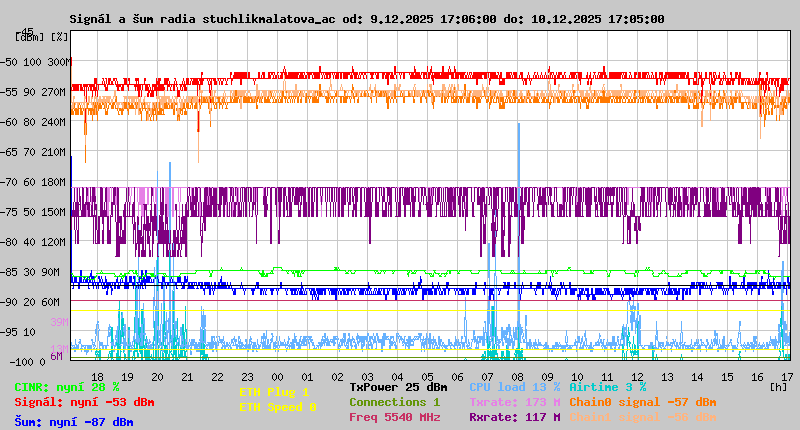Click the hour label '12' on time axis
Screen dimensions: 800x430
click(x=637, y=377)
